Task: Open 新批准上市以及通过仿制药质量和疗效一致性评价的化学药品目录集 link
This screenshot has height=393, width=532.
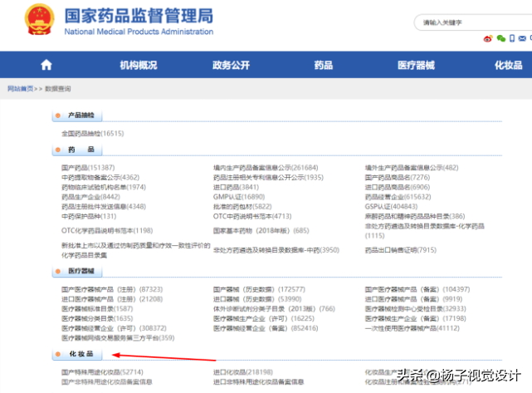Action: pyautogui.click(x=136, y=250)
